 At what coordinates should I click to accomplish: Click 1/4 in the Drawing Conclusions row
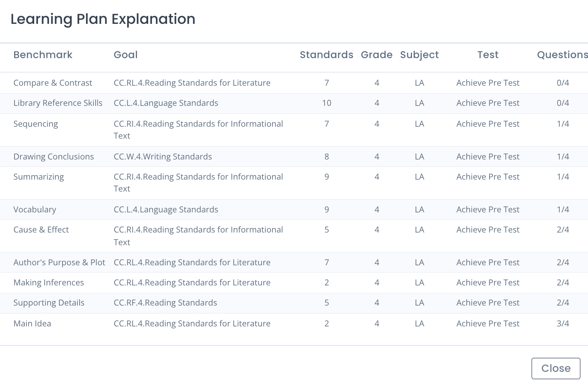(563, 156)
